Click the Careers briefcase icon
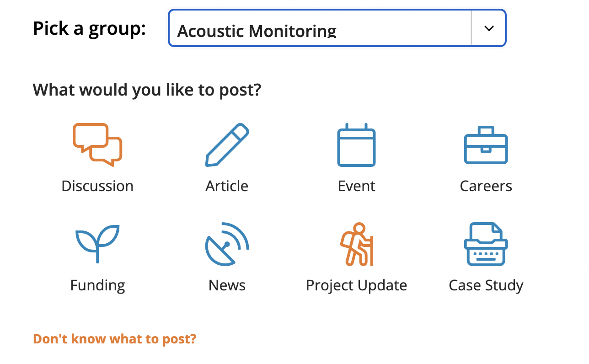Viewport: 589px width, 364px height. [x=486, y=145]
